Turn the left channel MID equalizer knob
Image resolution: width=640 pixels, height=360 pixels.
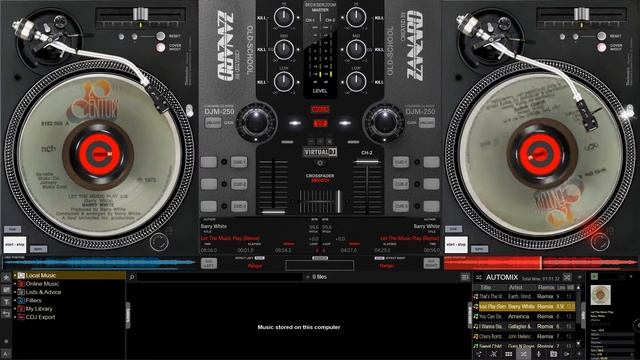tap(284, 50)
